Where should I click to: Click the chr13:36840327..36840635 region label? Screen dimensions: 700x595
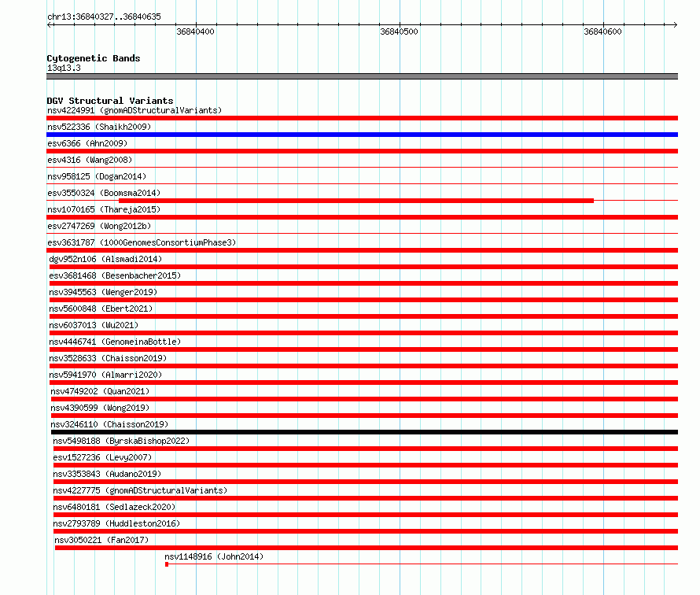click(x=104, y=17)
